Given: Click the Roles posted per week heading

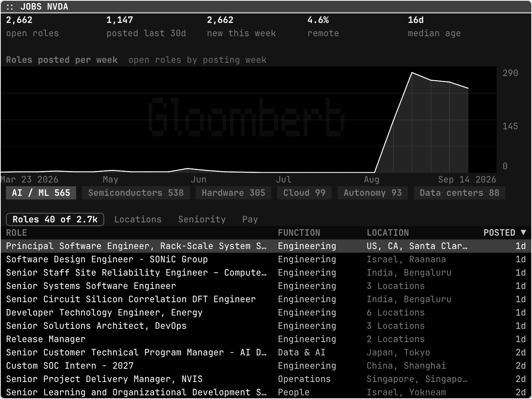Looking at the screenshot, I should [62, 60].
